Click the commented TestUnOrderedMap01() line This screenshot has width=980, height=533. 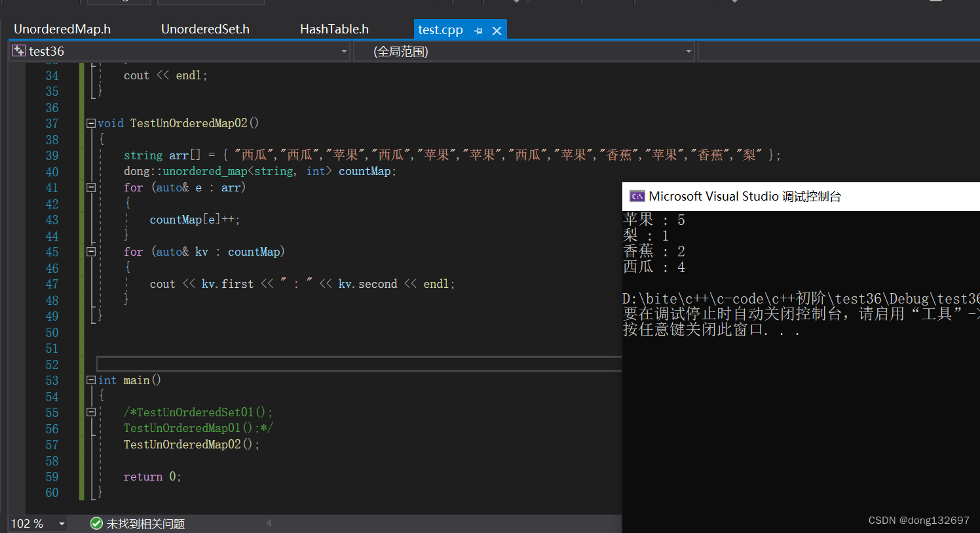[198, 428]
